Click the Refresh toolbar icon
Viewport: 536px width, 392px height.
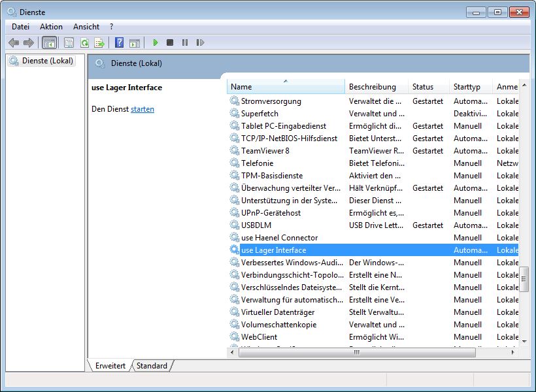click(x=84, y=42)
